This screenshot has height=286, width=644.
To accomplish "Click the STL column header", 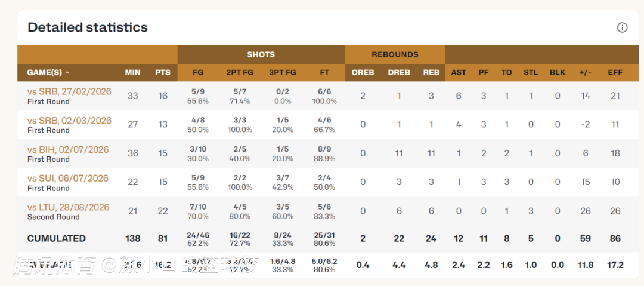I will 531,72.
